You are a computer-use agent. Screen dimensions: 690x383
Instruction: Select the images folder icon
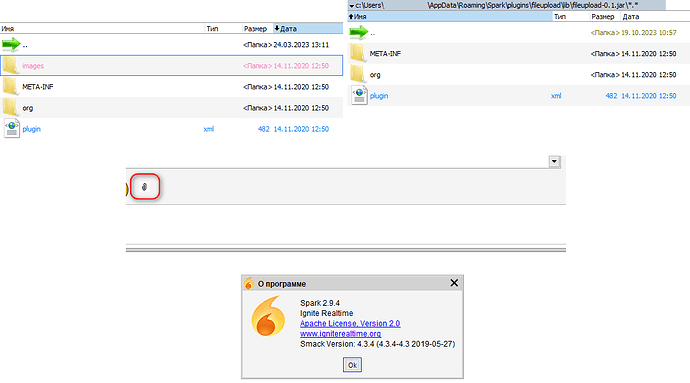pyautogui.click(x=10, y=65)
